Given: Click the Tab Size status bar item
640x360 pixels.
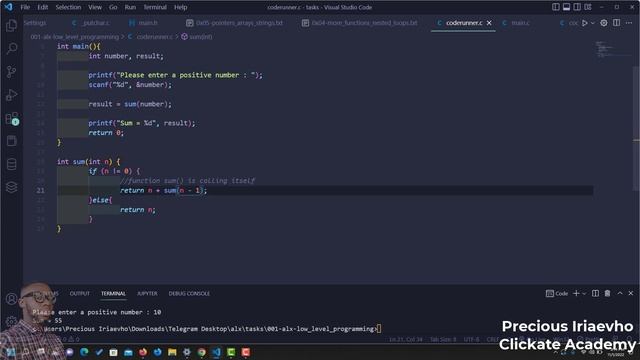Looking at the screenshot, I should [443, 339].
